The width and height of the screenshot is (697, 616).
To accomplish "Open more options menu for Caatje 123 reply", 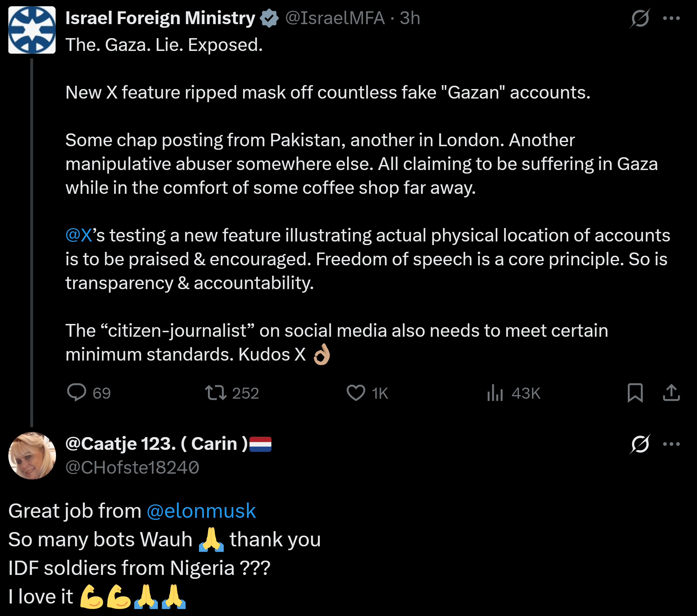I will 671,444.
